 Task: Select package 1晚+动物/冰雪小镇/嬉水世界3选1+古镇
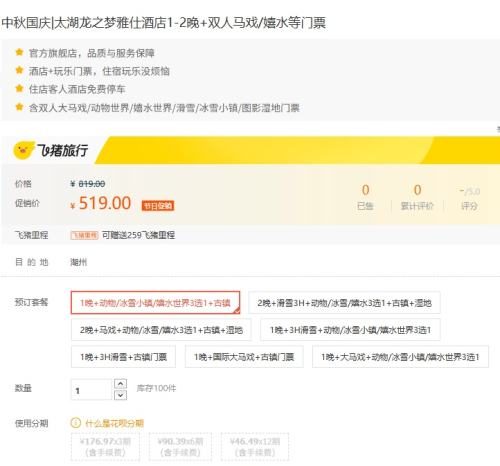tap(155, 303)
